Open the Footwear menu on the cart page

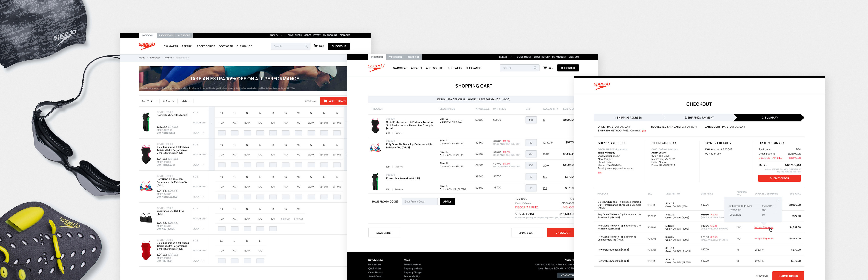point(455,68)
